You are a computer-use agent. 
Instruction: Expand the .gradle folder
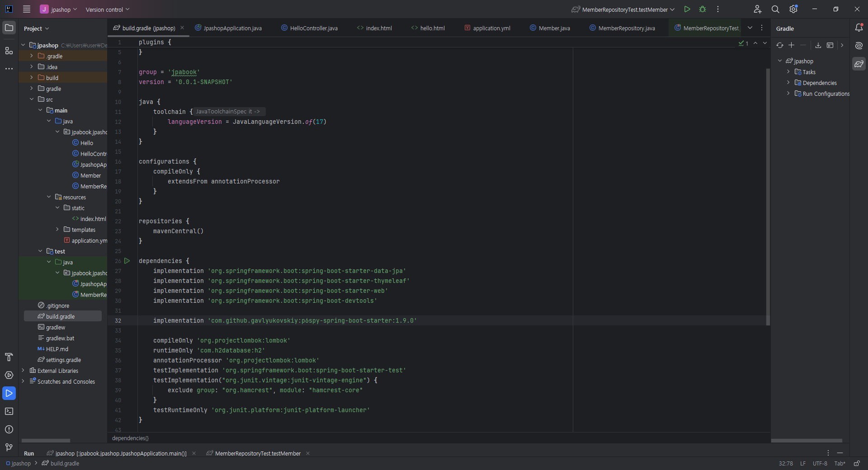32,56
